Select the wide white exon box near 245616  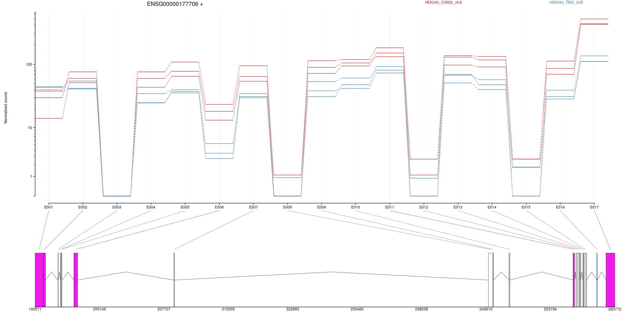[491, 280]
